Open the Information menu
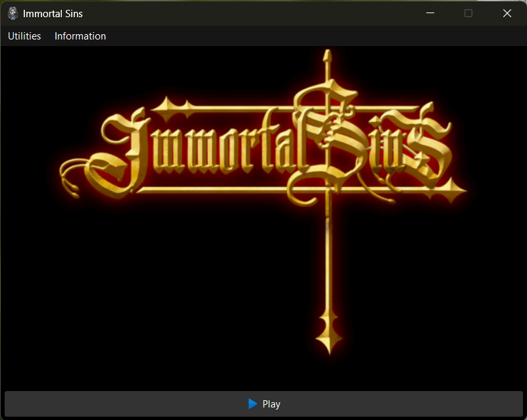This screenshot has height=420, width=527. [80, 36]
